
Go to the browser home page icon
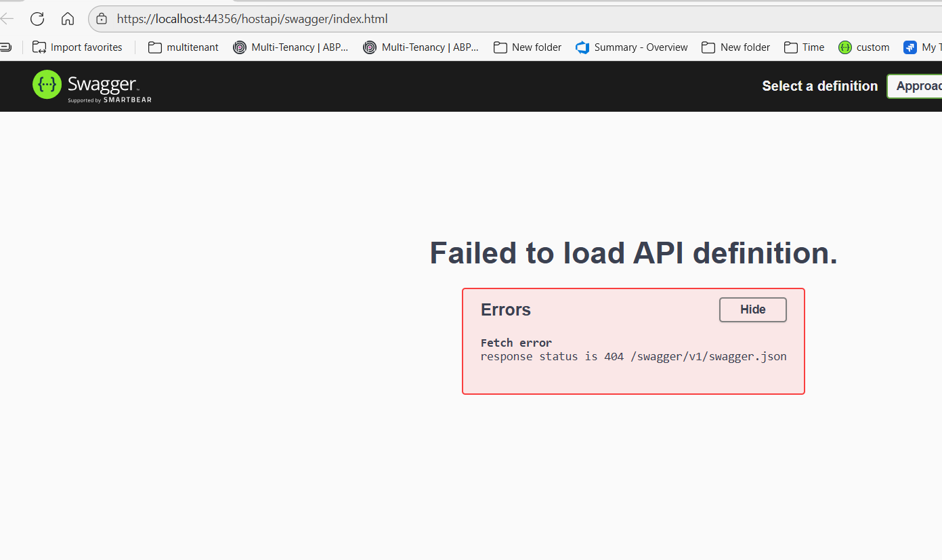pyautogui.click(x=68, y=19)
